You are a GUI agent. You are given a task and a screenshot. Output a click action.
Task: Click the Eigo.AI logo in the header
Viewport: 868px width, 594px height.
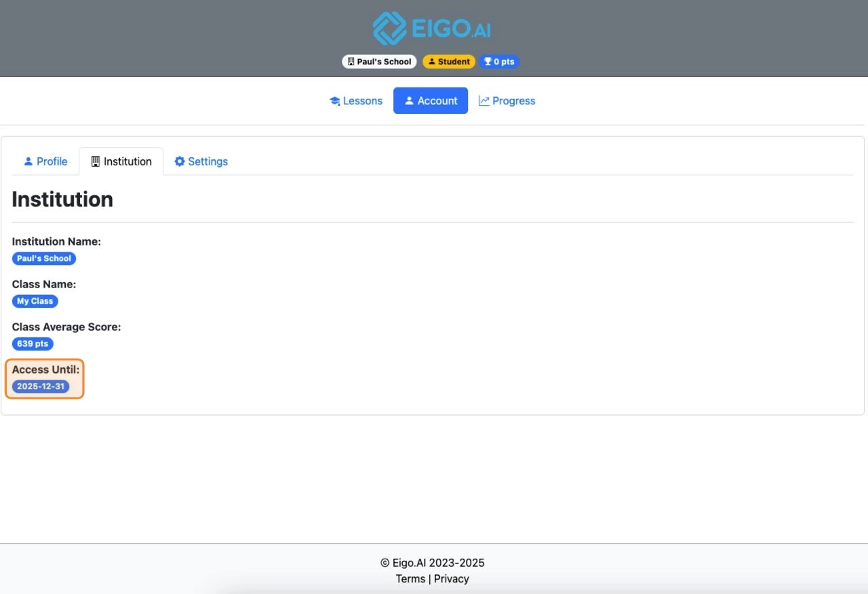pos(431,28)
